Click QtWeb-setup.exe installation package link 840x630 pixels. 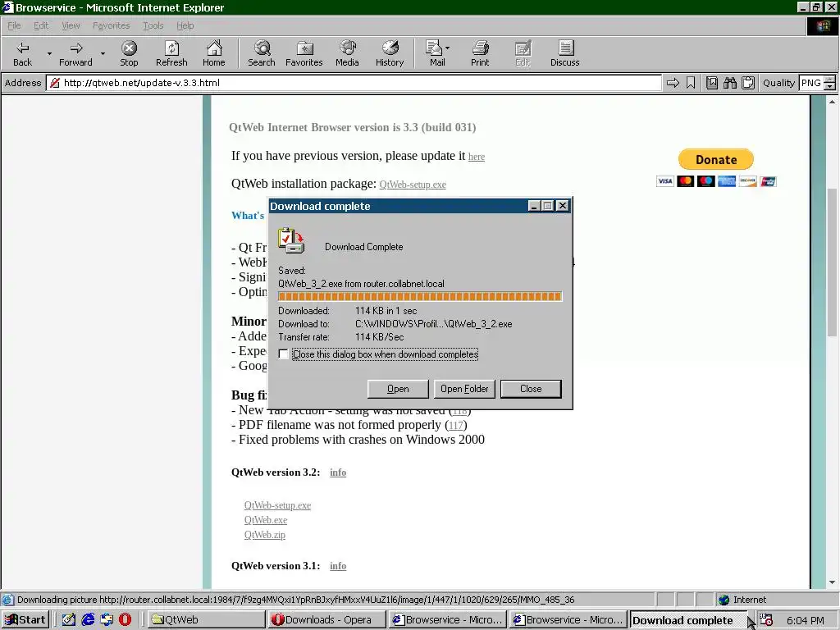tap(413, 185)
